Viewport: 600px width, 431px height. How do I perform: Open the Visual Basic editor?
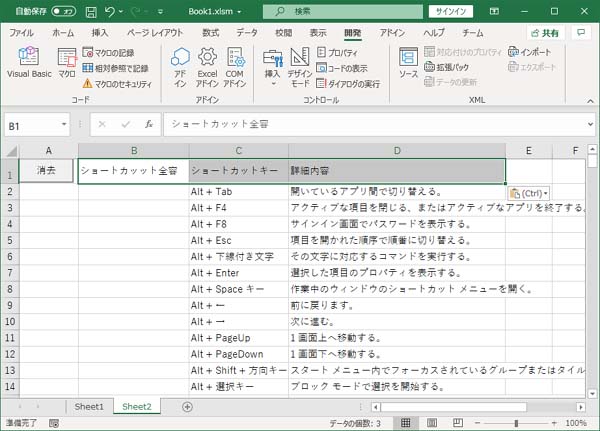click(29, 62)
